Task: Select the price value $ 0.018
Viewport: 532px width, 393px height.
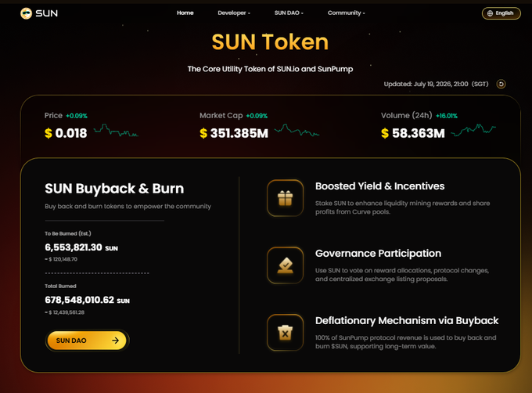Action: (x=66, y=133)
